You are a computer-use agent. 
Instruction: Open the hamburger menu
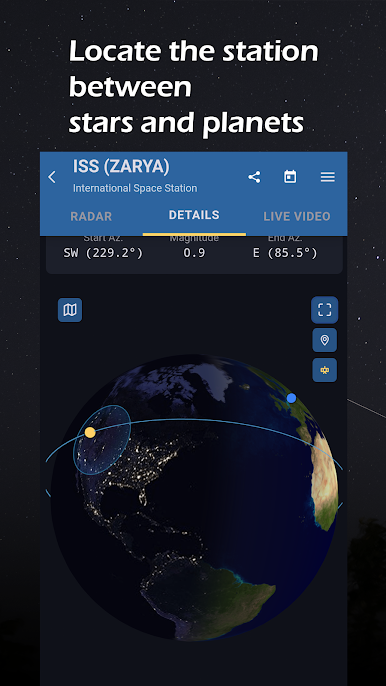click(327, 177)
